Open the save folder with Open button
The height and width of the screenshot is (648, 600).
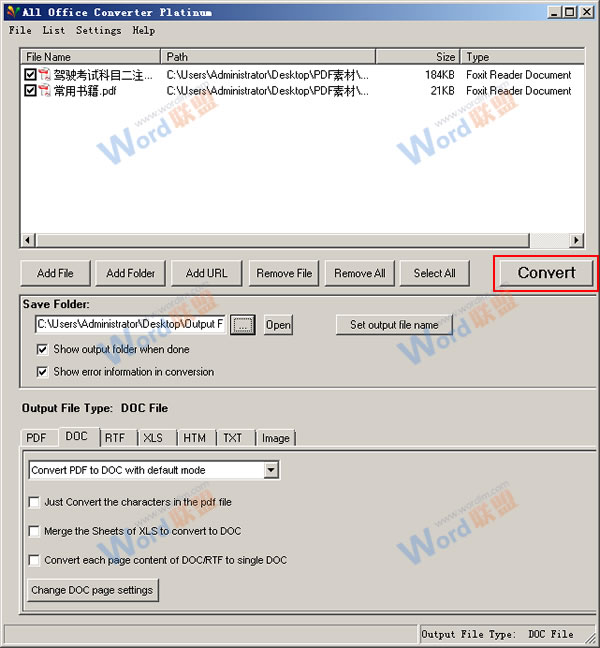point(278,325)
